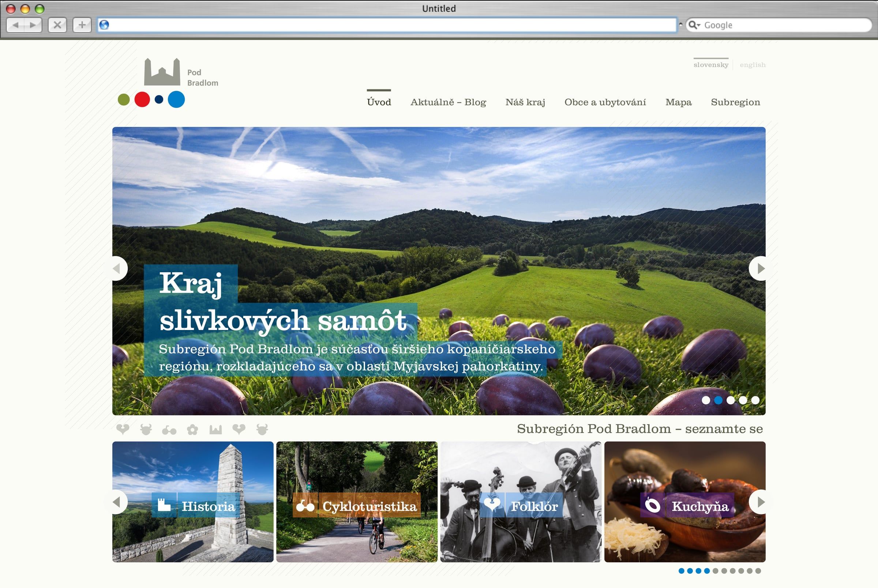Image resolution: width=878 pixels, height=588 pixels.
Task: Go forward with the browser forward arrow
Action: tap(33, 25)
